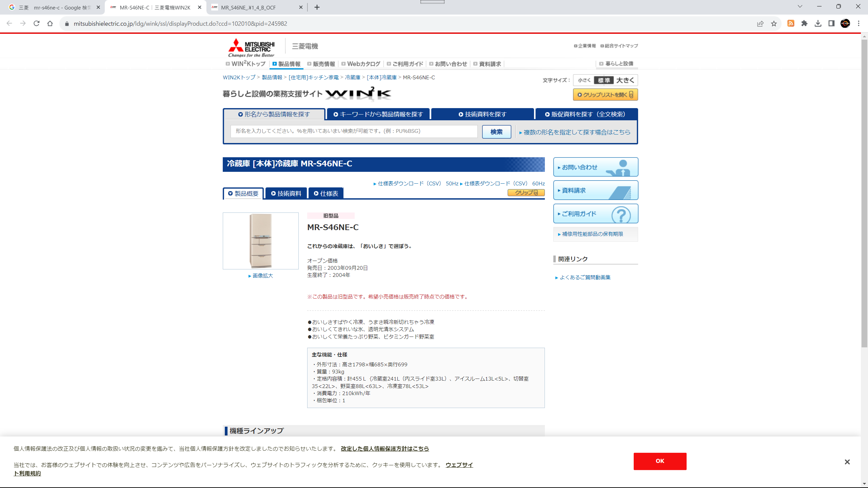Toggle the browser side panel
The image size is (868, 488).
click(x=831, y=23)
